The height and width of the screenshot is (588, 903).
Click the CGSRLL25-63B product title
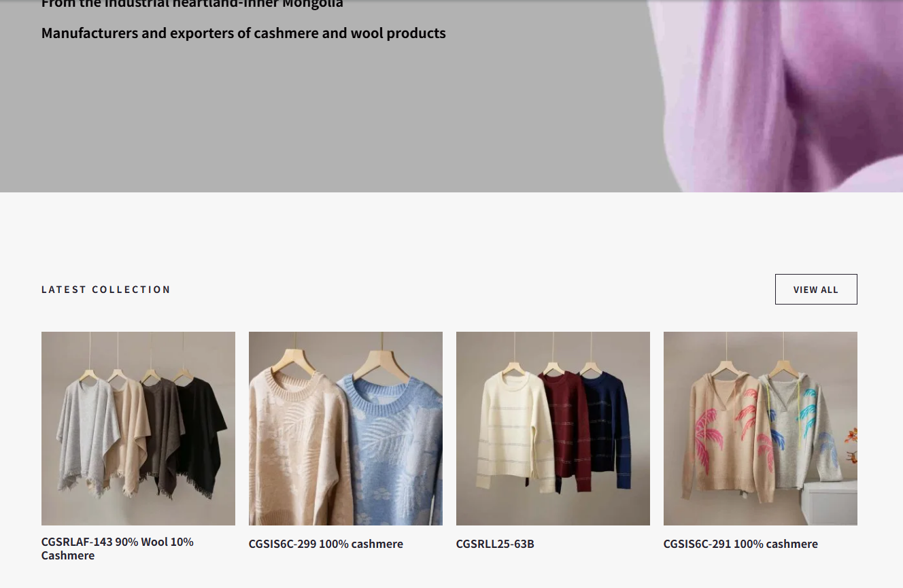[x=495, y=544]
